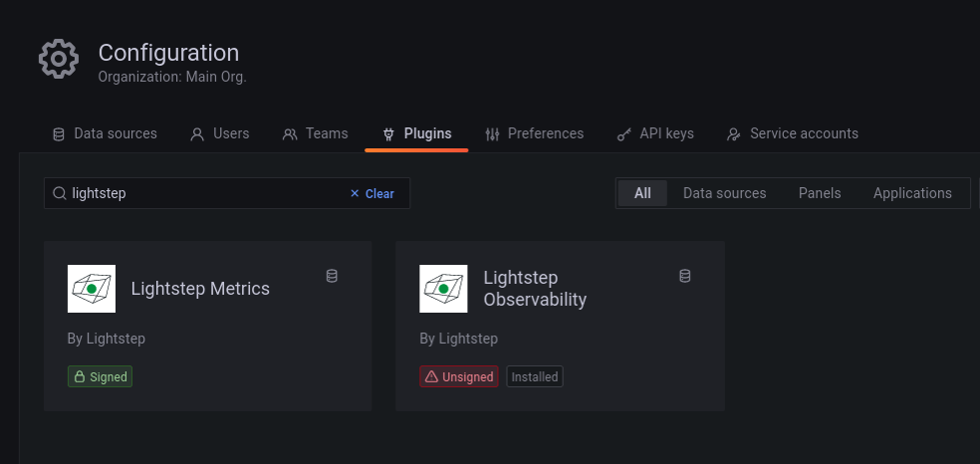
Task: Select the All filter option
Action: [x=642, y=193]
